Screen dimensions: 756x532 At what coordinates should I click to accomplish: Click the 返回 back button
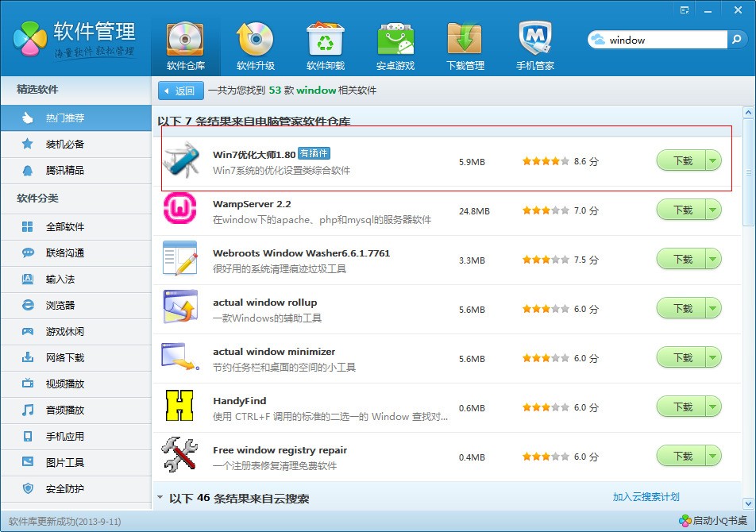point(181,91)
